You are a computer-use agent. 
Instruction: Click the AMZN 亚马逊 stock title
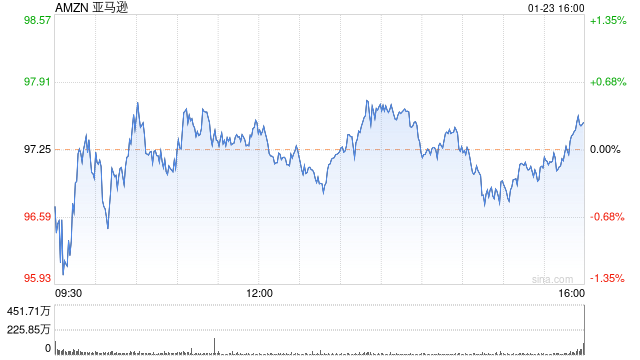coord(91,7)
